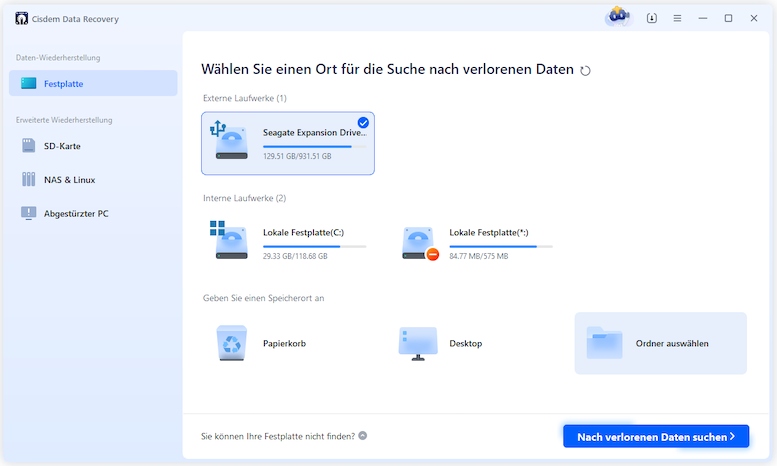Click the Cisdem Data Recovery app logo
The image size is (777, 466).
click(21, 18)
